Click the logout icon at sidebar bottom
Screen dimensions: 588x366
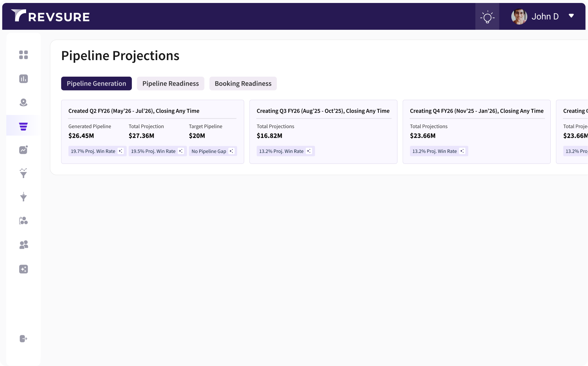tap(23, 339)
